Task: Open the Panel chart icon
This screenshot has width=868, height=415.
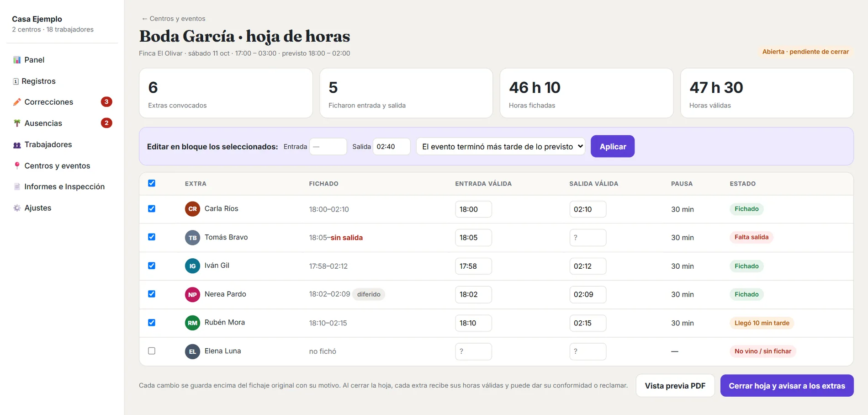Action: pos(17,60)
